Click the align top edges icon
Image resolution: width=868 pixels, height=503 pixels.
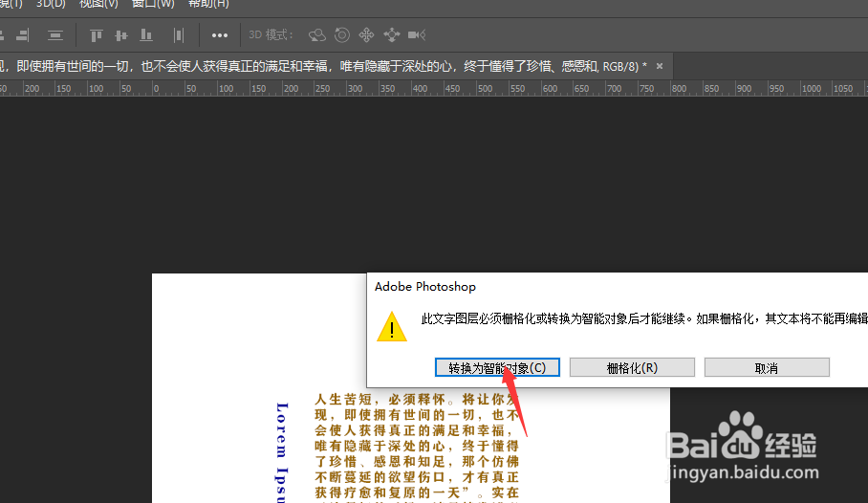click(96, 35)
